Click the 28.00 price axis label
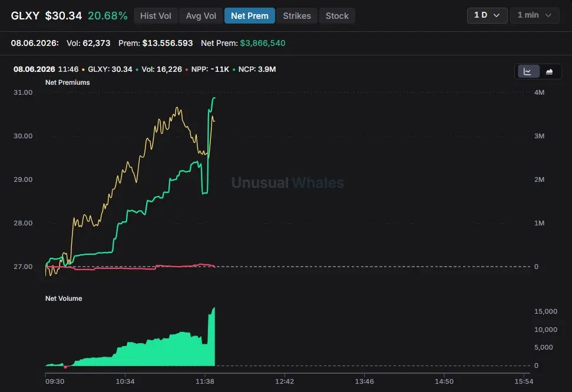Viewport: 572px width, 392px height. click(x=23, y=223)
